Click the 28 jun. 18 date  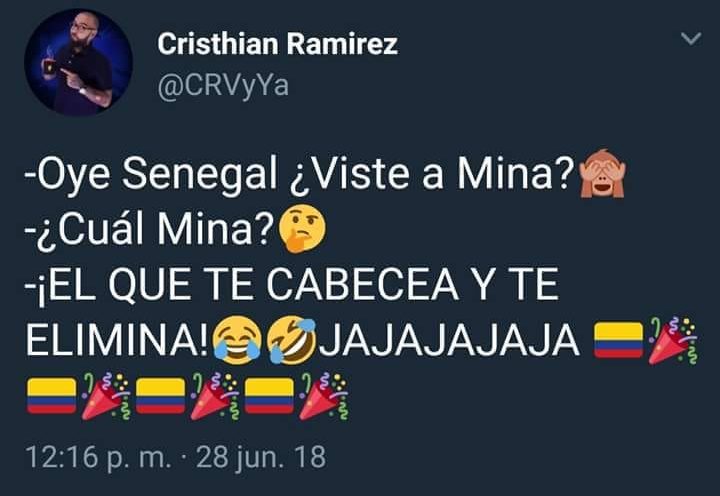coord(261,457)
